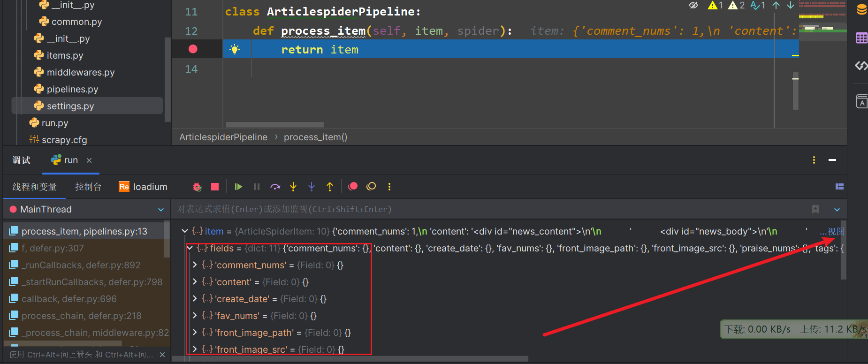This screenshot has height=364, width=868.
Task: Click the 视图 view link for item
Action: pyautogui.click(x=832, y=231)
